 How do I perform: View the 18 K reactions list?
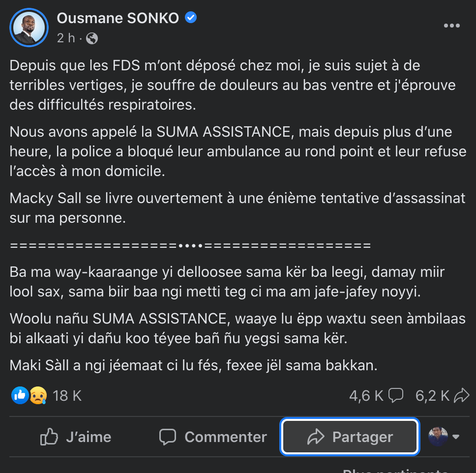coord(67,395)
